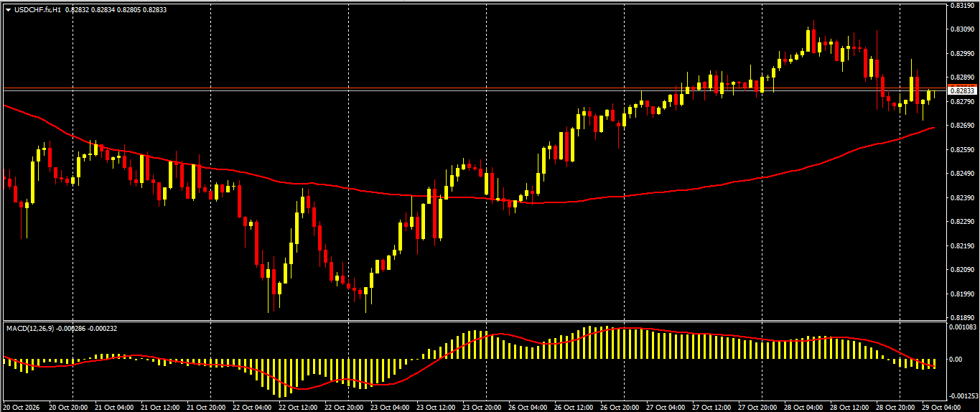Click the current price tag 0.82833
This screenshot has width=980, height=412.
pyautogui.click(x=962, y=91)
